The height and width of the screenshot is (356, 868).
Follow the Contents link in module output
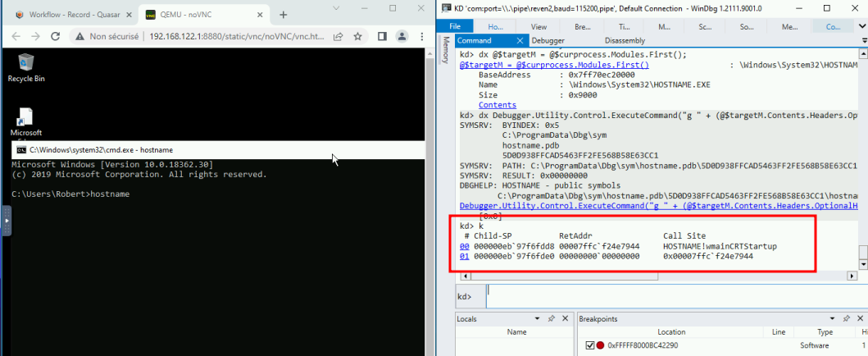[497, 105]
